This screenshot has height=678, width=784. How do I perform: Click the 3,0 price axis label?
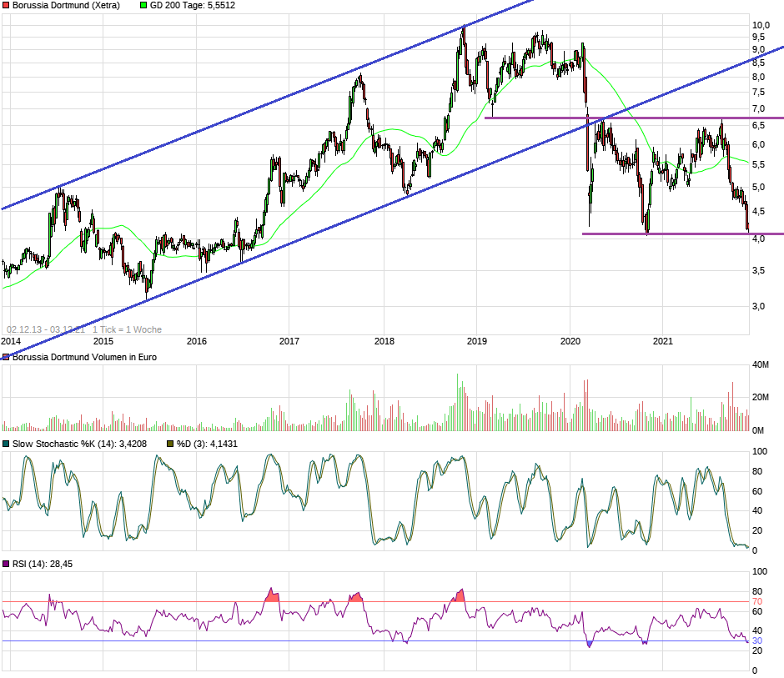pos(758,306)
